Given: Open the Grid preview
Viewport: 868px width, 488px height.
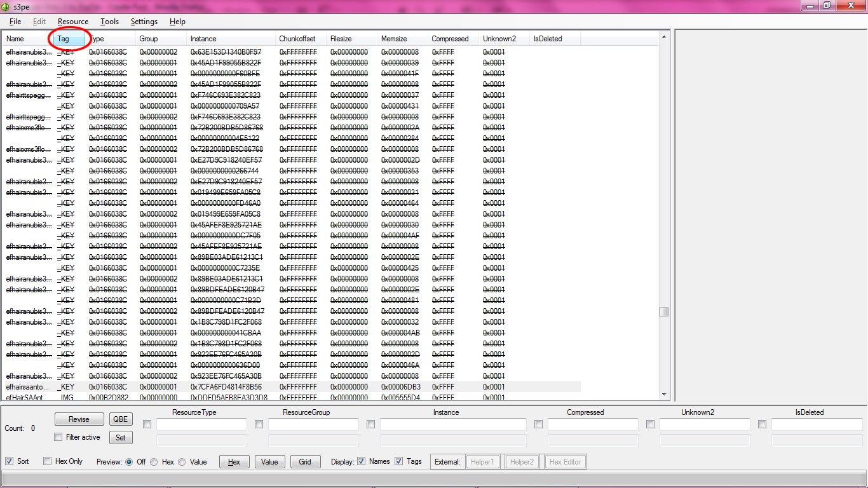Looking at the screenshot, I should pyautogui.click(x=305, y=461).
